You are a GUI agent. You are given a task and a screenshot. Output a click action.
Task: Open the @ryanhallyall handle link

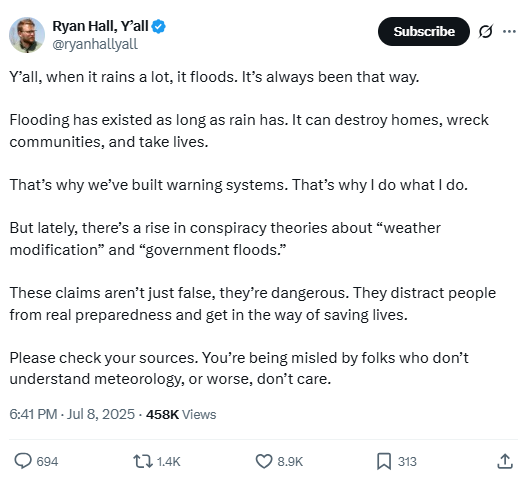(x=95, y=44)
